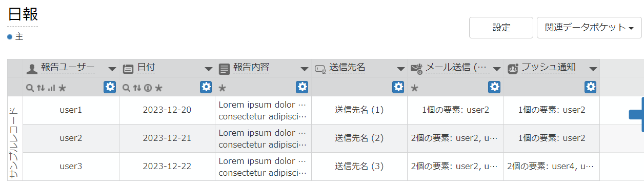
Task: Expand the プッシュ通知 column dropdown arrow
Action: point(593,69)
